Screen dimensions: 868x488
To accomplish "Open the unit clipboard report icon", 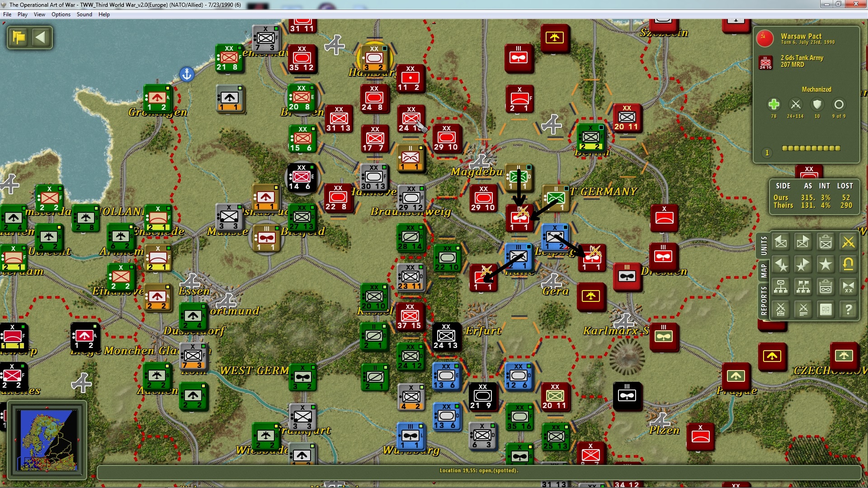I will tap(826, 242).
